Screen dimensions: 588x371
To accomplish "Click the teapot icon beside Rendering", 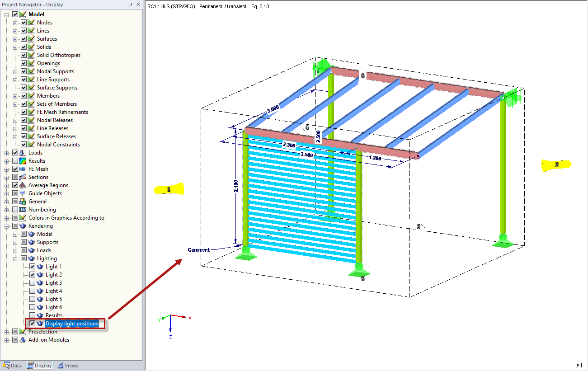I will (23, 226).
